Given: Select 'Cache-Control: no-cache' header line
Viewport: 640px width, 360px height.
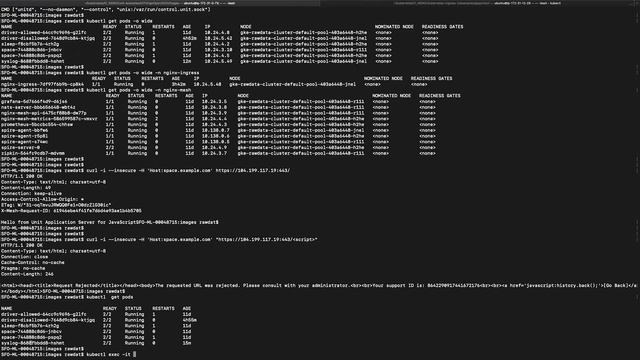Looking at the screenshot, I should pyautogui.click(x=33, y=262).
